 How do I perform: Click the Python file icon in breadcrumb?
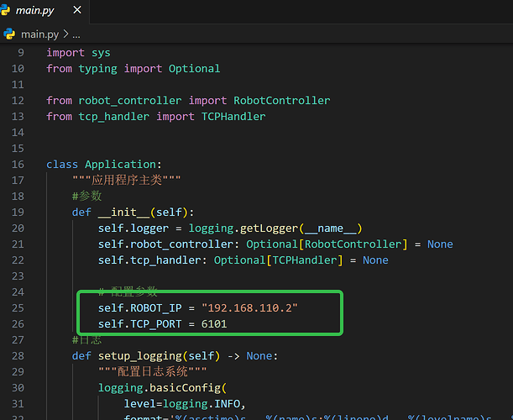coord(10,34)
